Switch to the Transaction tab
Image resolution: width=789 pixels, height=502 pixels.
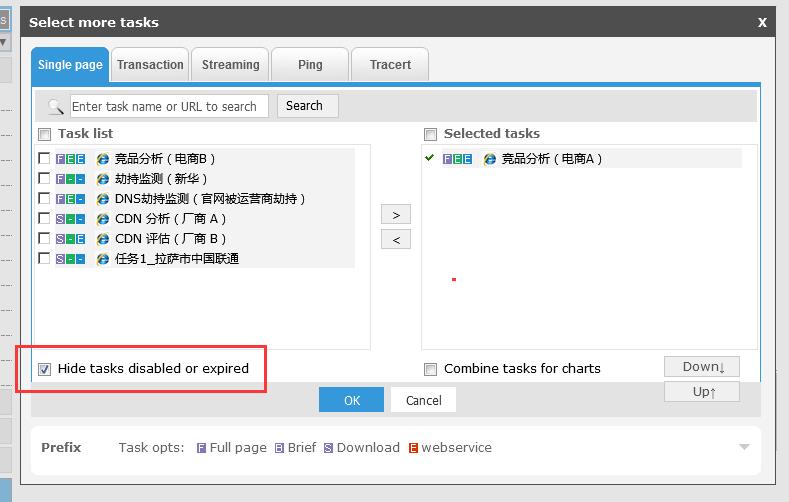coord(150,65)
